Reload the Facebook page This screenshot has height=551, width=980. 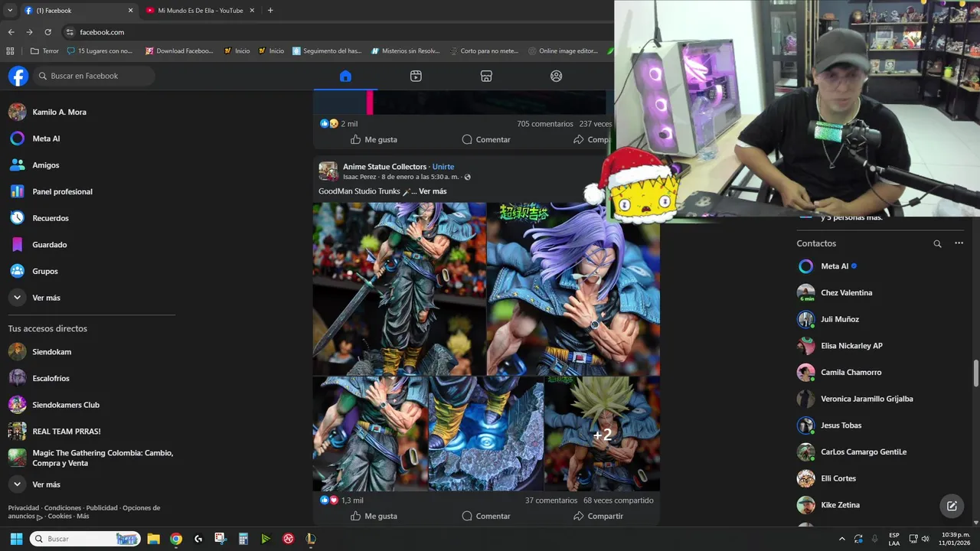[47, 32]
